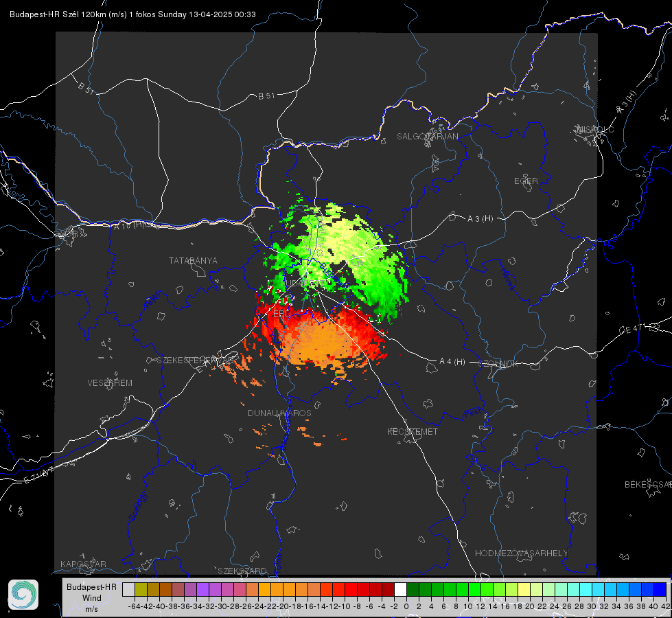Click the KECSKEMÉT city label

(413, 431)
